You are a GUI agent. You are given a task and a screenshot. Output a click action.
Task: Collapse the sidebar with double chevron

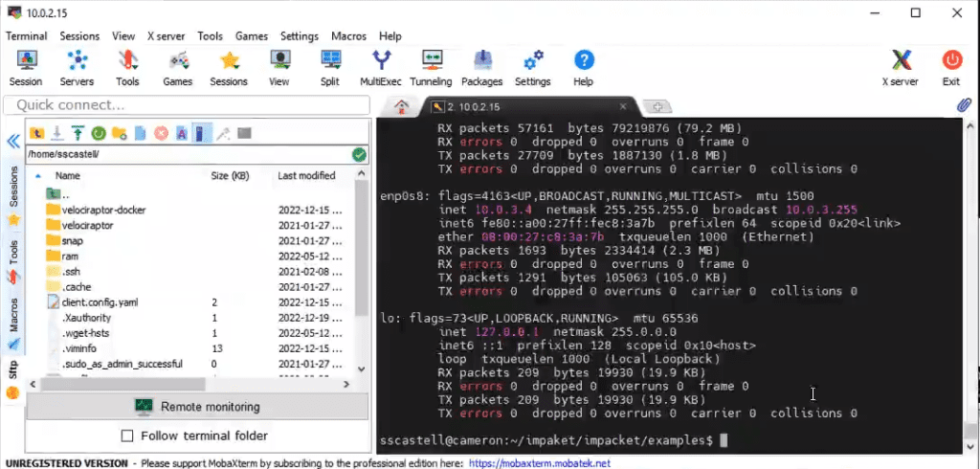point(13,142)
